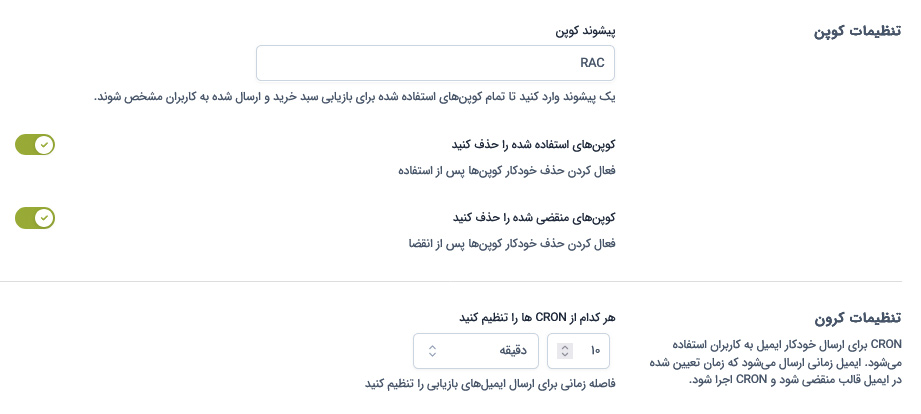This screenshot has width=921, height=414.
Task: Select the 'تنظیمات کوپن' section heading
Action: (x=857, y=31)
